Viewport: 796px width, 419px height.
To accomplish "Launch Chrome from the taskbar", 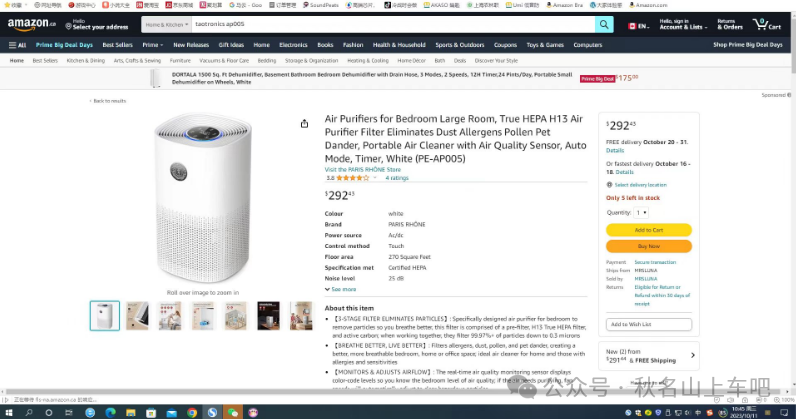I will (192, 412).
